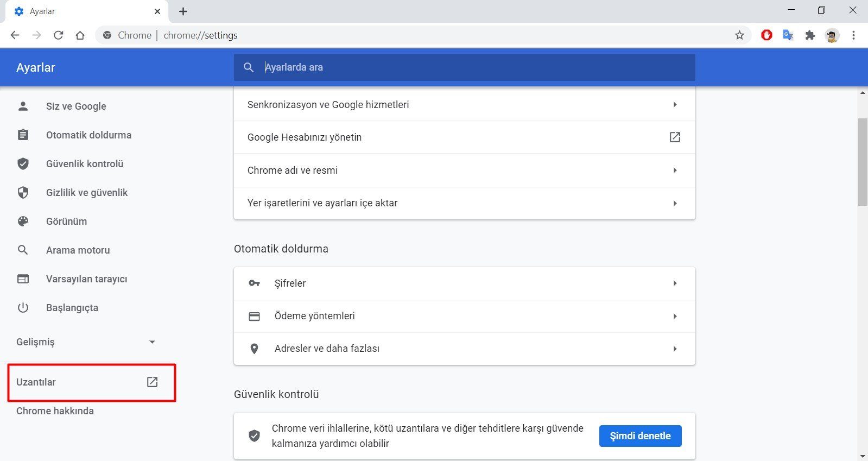Image resolution: width=868 pixels, height=461 pixels.
Task: Open Başlangıçta settings section
Action: (x=72, y=308)
